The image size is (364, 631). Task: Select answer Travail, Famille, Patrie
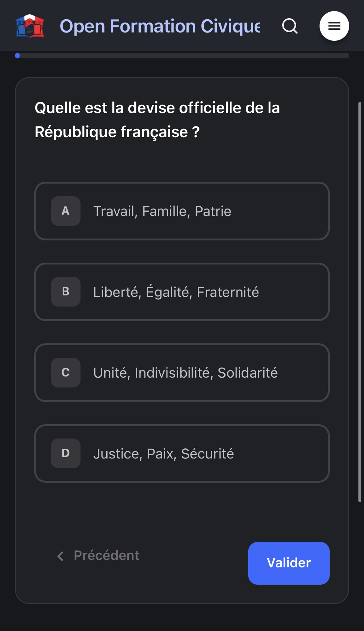(162, 211)
